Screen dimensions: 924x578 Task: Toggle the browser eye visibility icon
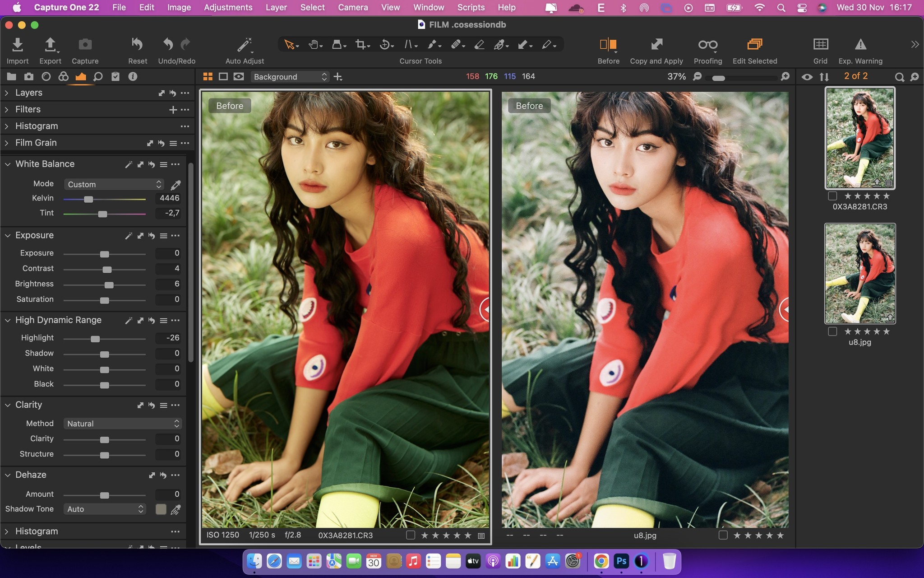(x=807, y=77)
